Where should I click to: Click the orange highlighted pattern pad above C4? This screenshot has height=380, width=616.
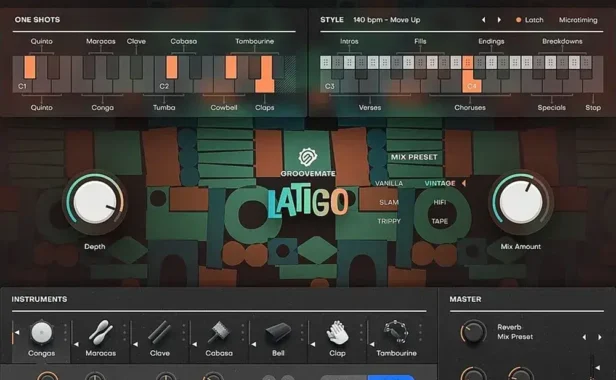tap(468, 62)
